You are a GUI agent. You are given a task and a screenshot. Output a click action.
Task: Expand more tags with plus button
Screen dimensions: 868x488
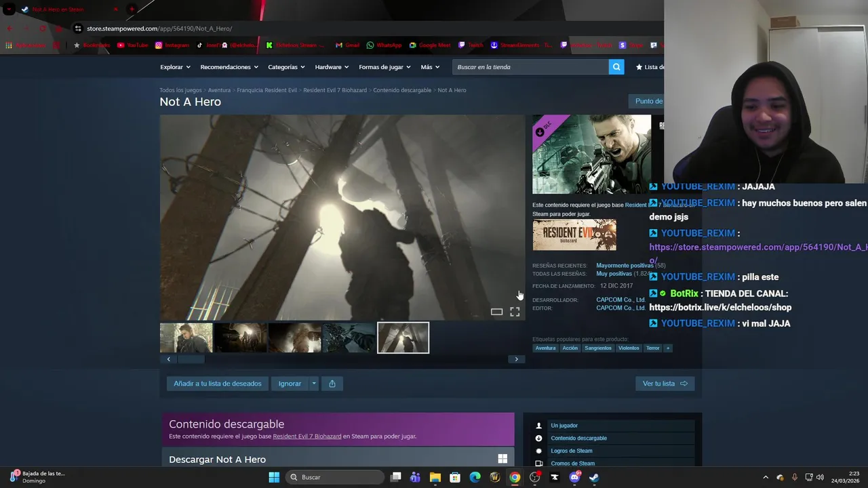coord(668,348)
